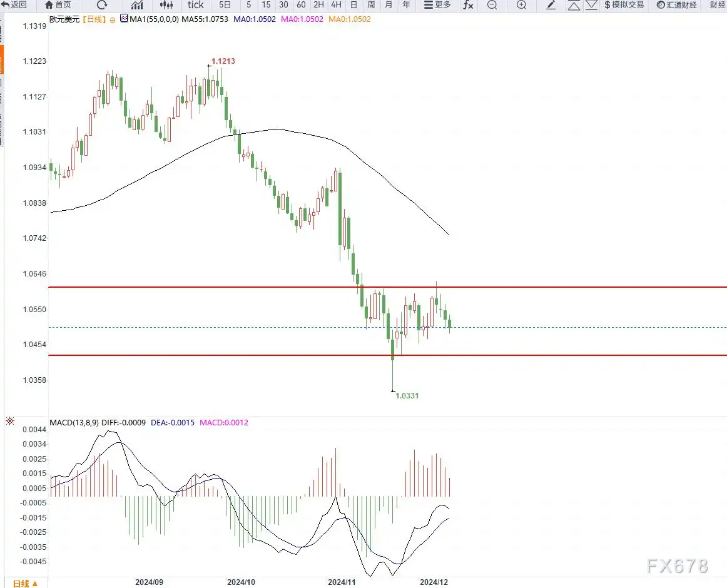Viewport: 727px width, 588px height.
Task: Switch to the daily 日 timeframe
Action: pos(353,4)
